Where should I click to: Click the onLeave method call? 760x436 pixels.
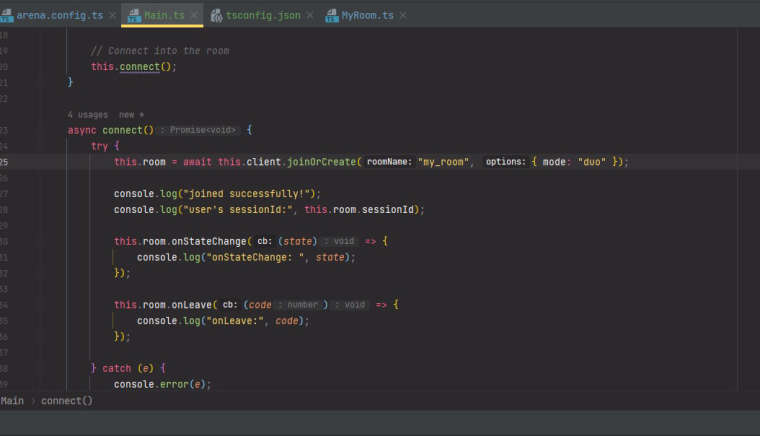click(191, 305)
